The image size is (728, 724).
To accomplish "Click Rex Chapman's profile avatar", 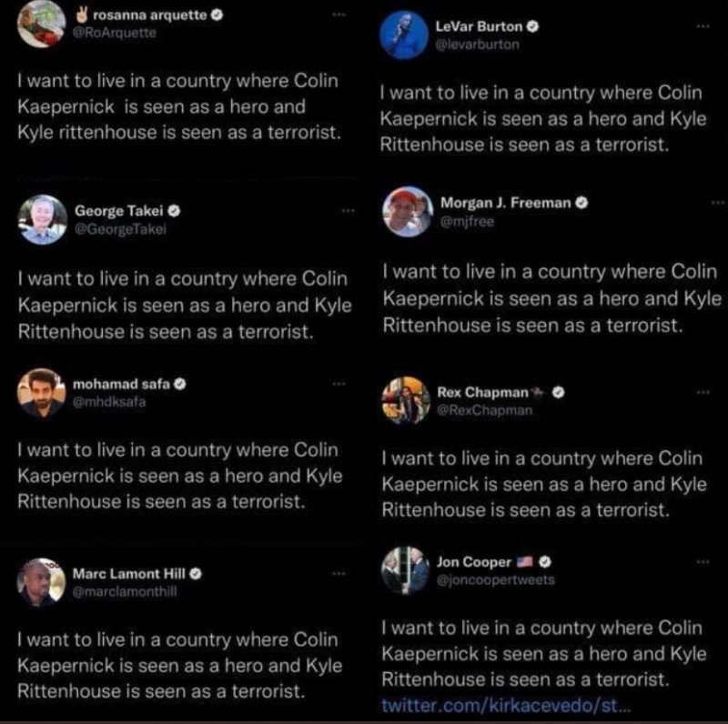I will pyautogui.click(x=406, y=400).
